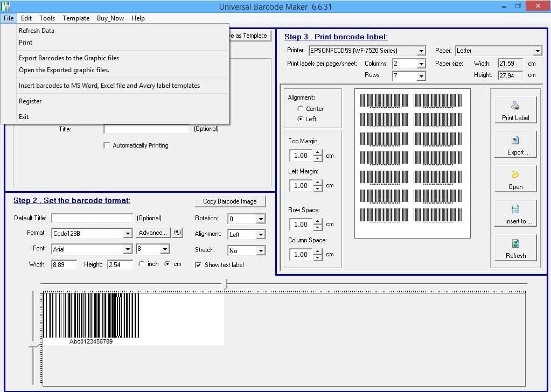
Task: Increase Top Margin with up arrow
Action: (x=318, y=152)
